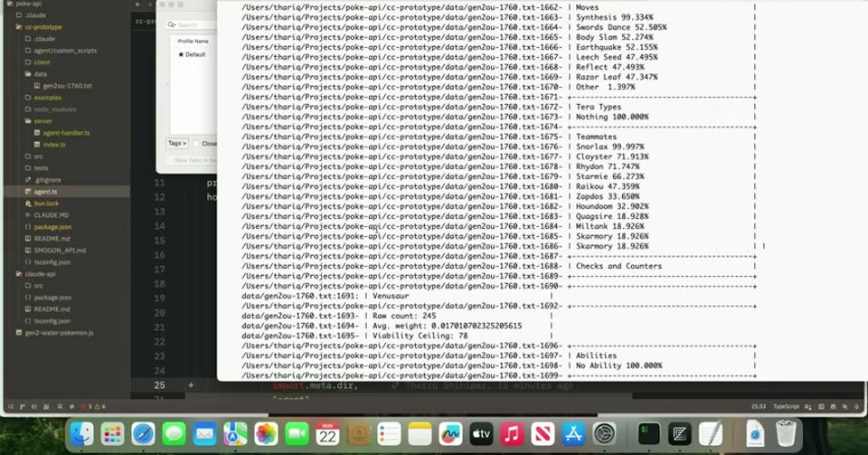Open the Trash in the Dock

tap(786, 434)
